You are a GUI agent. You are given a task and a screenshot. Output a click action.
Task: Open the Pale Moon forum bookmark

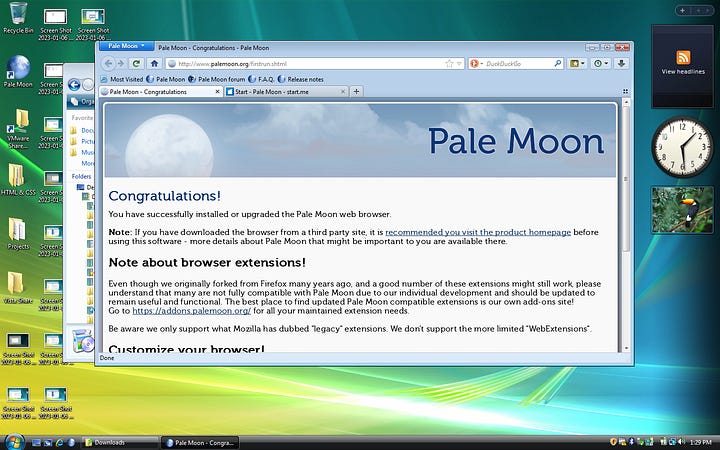[x=216, y=79]
